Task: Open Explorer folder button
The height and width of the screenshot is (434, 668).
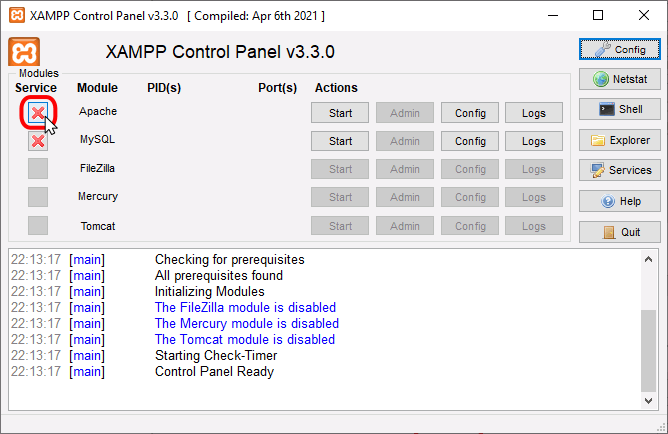Action: (619, 140)
